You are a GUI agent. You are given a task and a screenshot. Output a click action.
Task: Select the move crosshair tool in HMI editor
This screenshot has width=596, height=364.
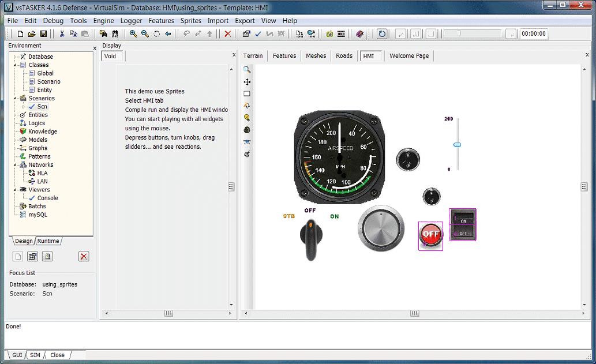click(247, 82)
